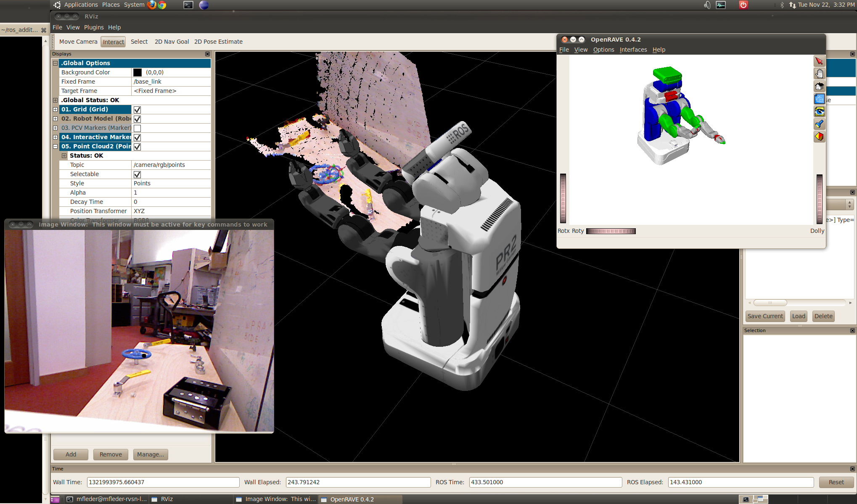The image size is (857, 504).
Task: Expand the 04. Interactive Markers item
Action: coord(55,137)
